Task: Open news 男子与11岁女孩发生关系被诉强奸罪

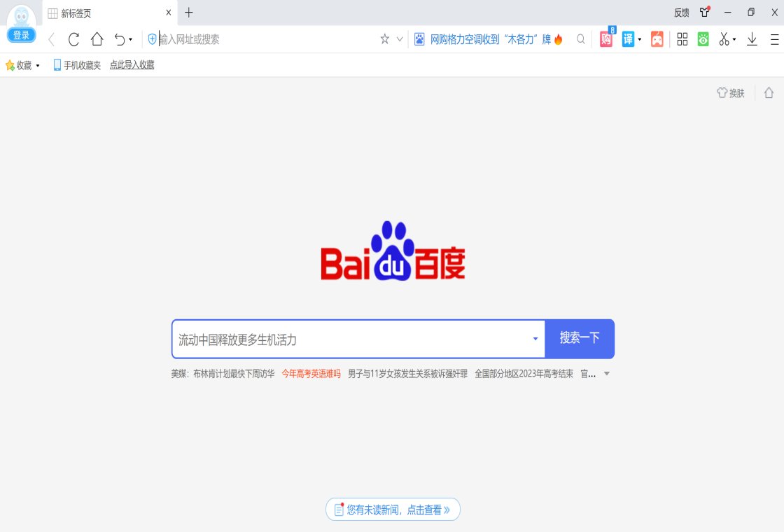Action: (407, 374)
